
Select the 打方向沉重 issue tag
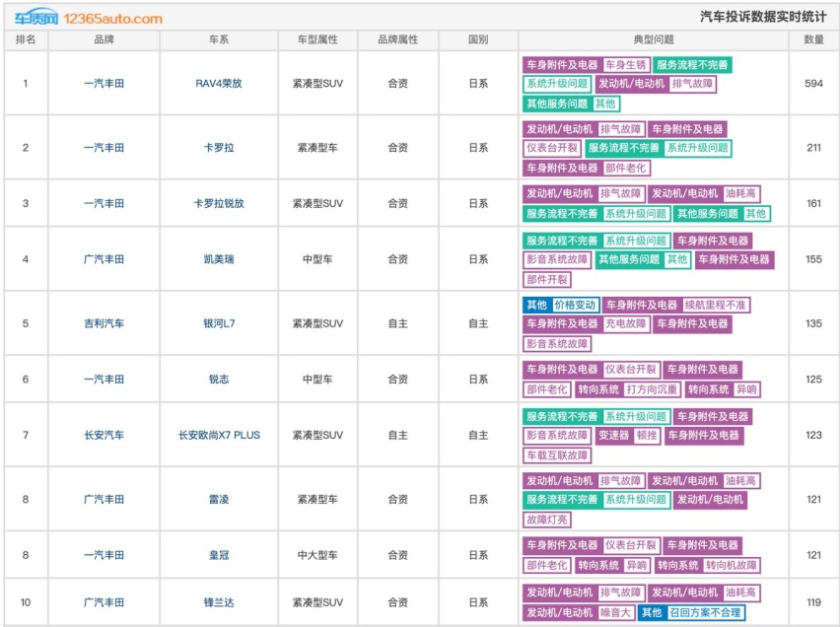click(x=652, y=389)
